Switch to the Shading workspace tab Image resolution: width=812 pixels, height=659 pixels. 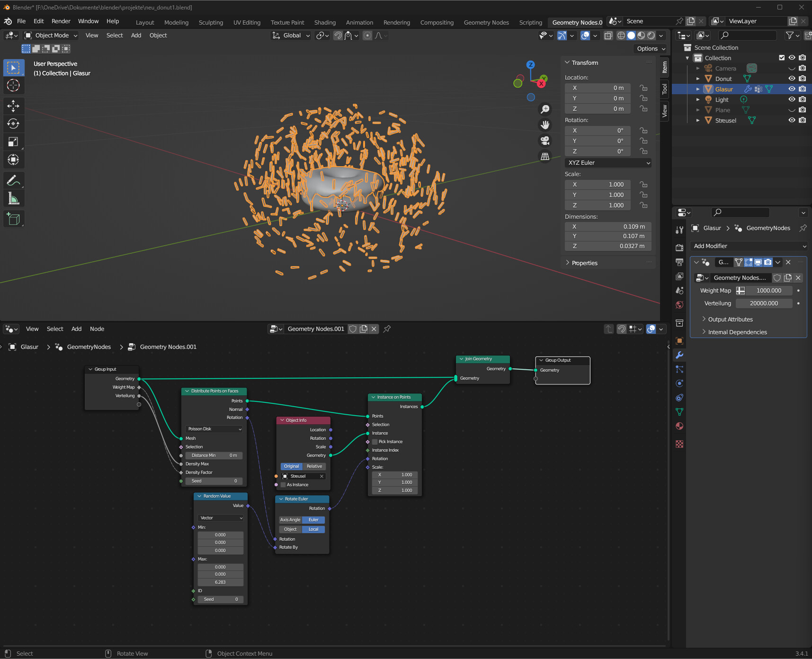point(325,22)
